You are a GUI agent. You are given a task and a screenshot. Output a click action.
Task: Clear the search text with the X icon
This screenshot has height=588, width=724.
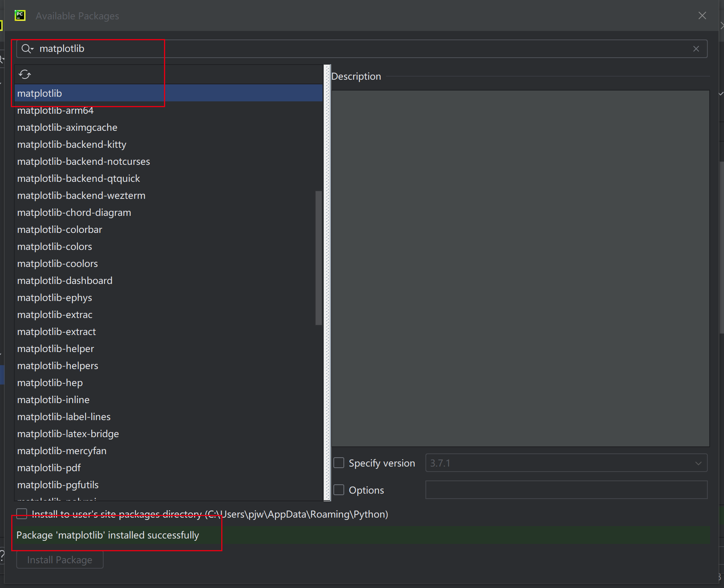pyautogui.click(x=696, y=49)
